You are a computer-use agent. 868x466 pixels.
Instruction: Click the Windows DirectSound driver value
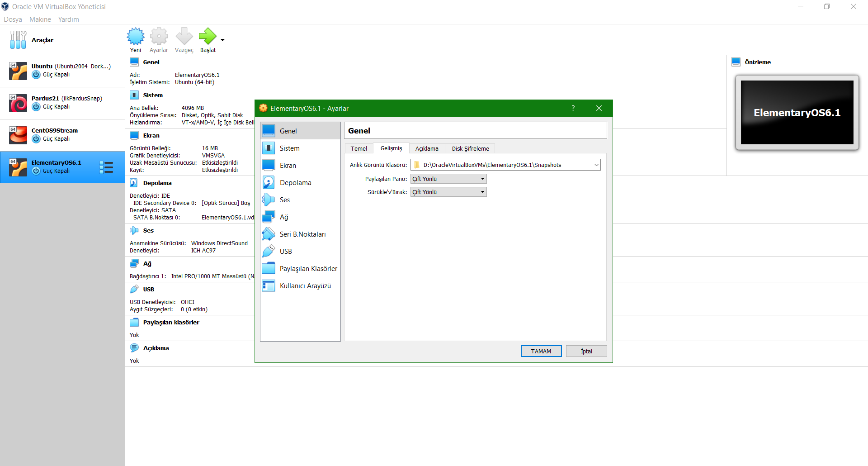tap(219, 243)
